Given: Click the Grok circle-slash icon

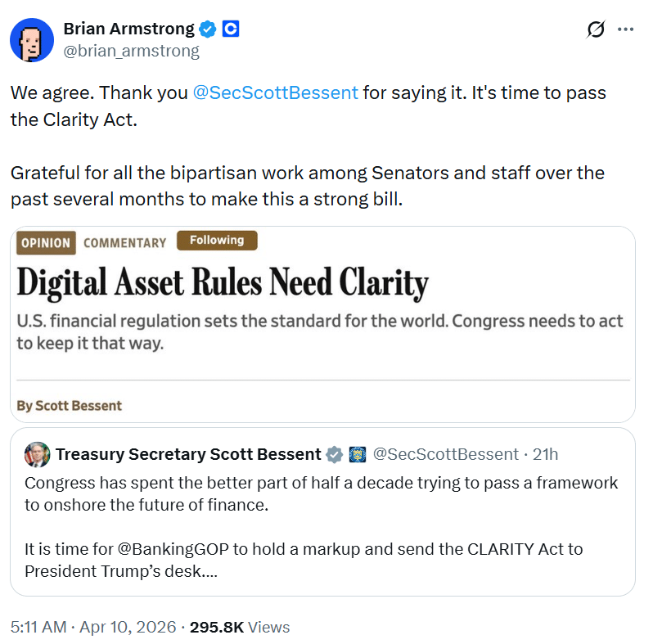Looking at the screenshot, I should (596, 29).
